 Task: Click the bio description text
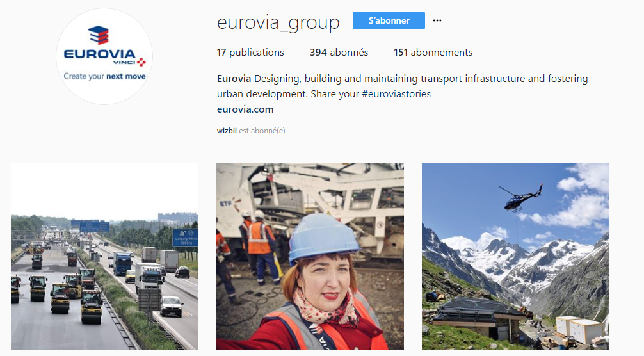click(x=403, y=86)
